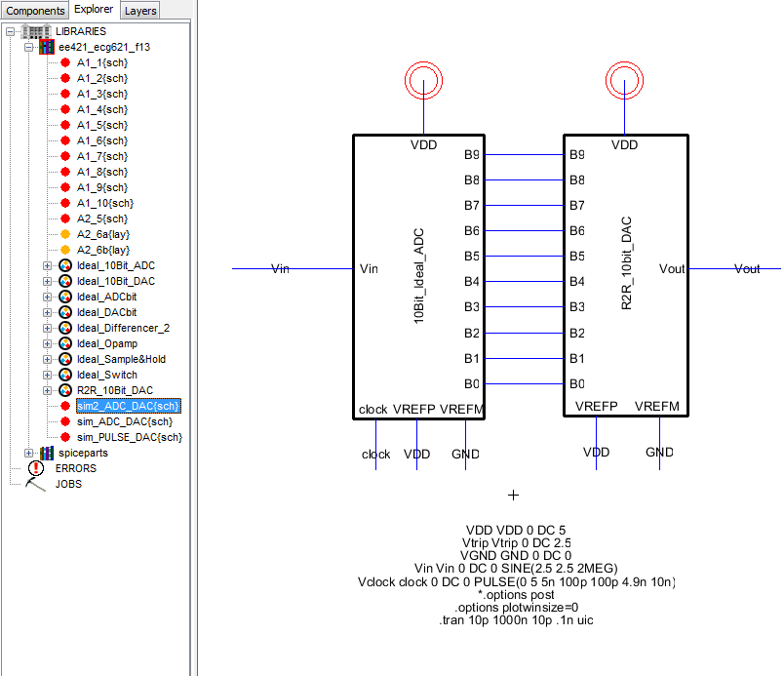Select the sim_PULSE_DAC{sch} cell

point(130,437)
